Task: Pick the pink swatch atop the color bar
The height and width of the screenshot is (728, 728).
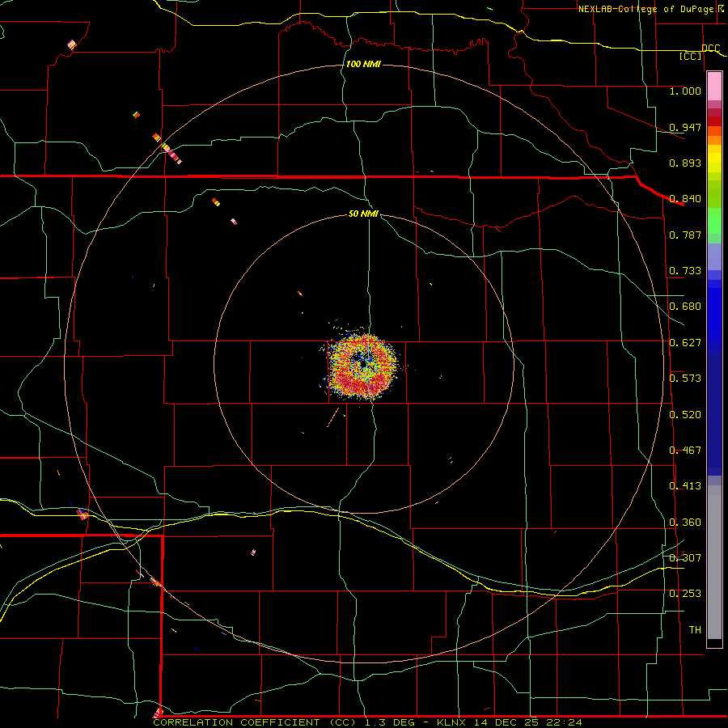Action: tap(714, 87)
